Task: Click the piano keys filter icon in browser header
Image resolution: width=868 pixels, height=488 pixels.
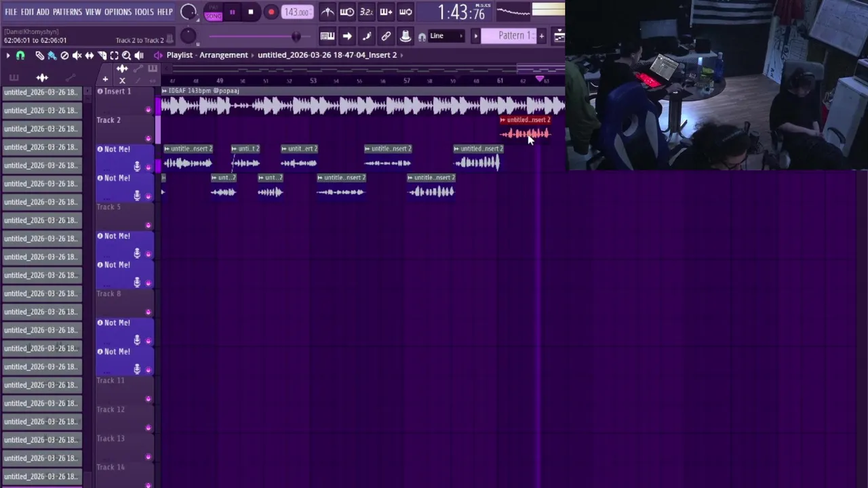Action: point(14,78)
